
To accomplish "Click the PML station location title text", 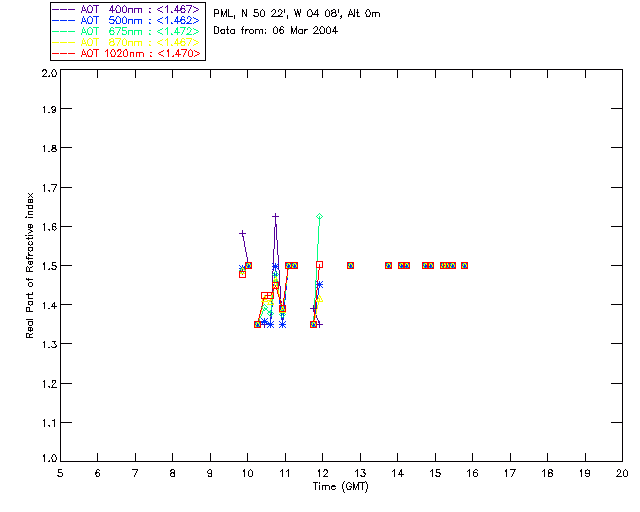I will pos(297,14).
